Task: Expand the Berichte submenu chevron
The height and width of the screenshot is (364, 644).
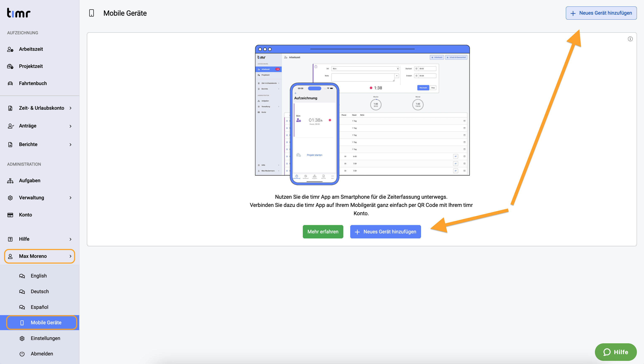Action: (x=70, y=145)
